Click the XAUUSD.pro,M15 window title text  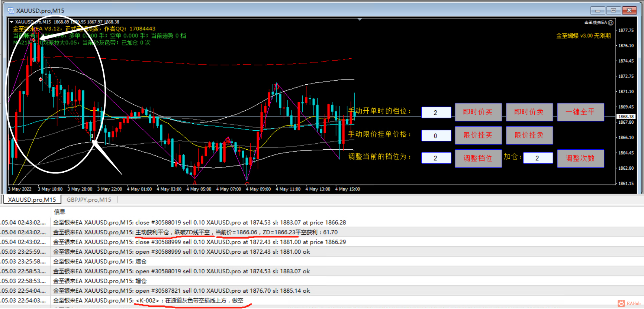(40, 11)
